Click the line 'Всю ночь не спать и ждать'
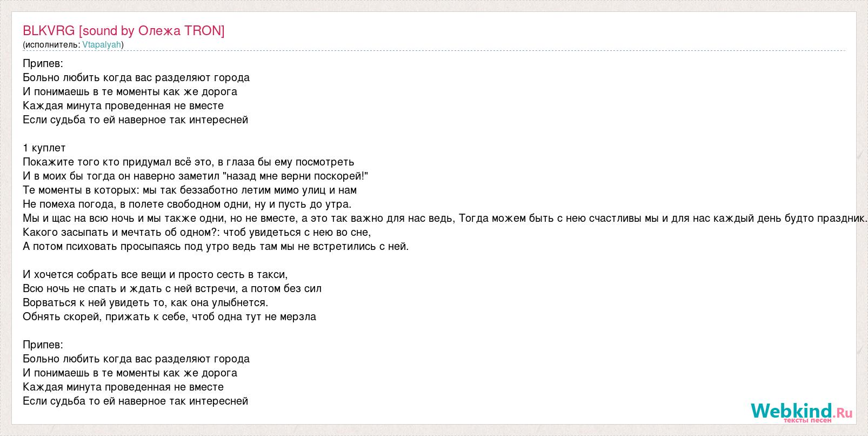Image resolution: width=868 pixels, height=436 pixels. (172, 288)
